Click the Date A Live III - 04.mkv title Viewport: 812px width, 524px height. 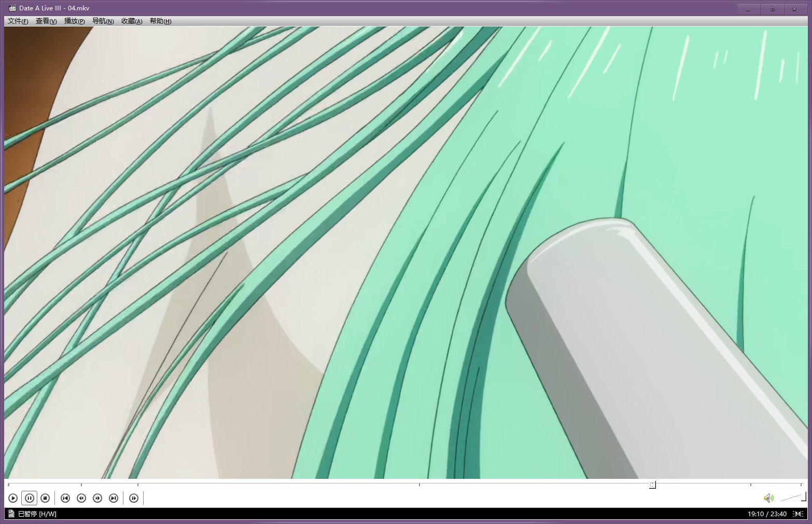tap(54, 8)
